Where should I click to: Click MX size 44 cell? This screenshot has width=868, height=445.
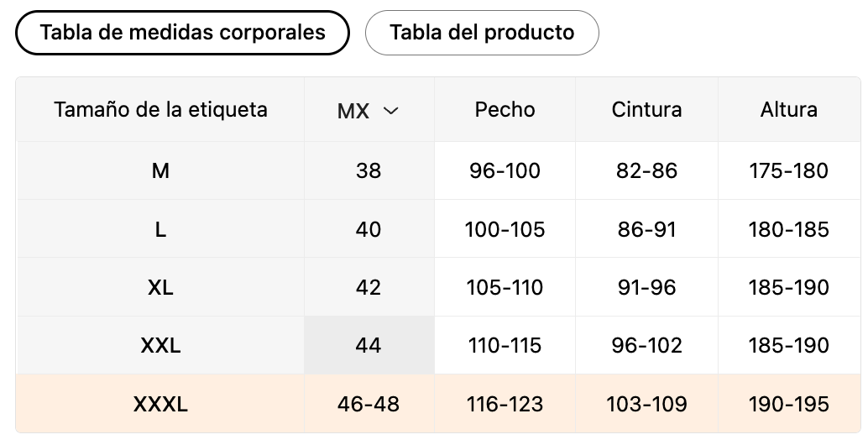[x=369, y=345]
